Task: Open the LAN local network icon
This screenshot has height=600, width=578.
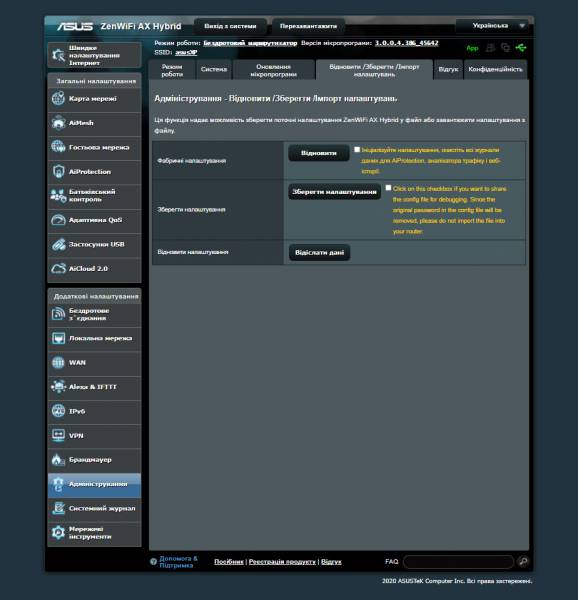Action: (x=58, y=338)
